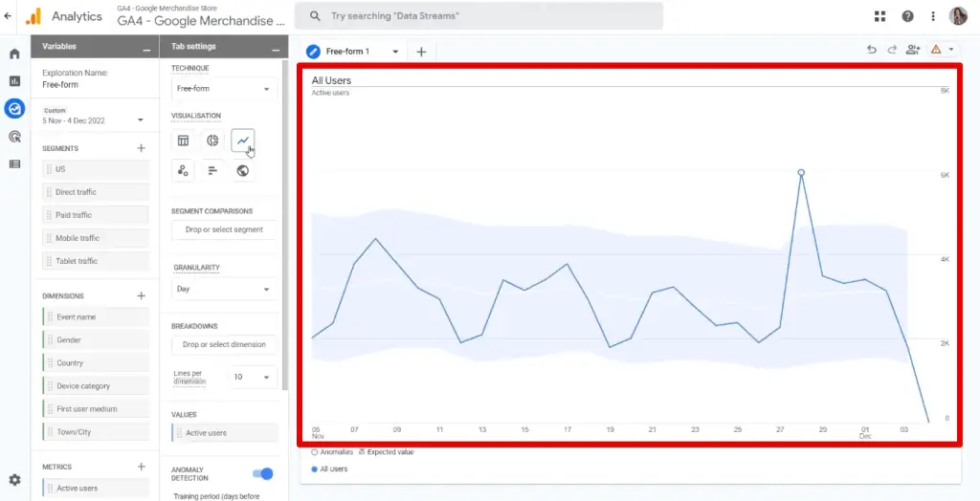The height and width of the screenshot is (501, 980).
Task: Select the Mobile traffic segment
Action: coord(96,238)
